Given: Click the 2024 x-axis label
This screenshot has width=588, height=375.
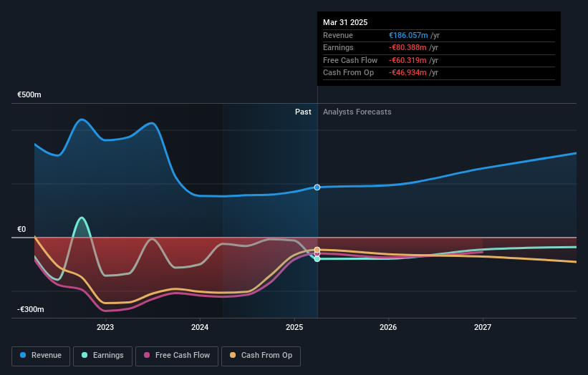Looking at the screenshot, I should [x=200, y=328].
